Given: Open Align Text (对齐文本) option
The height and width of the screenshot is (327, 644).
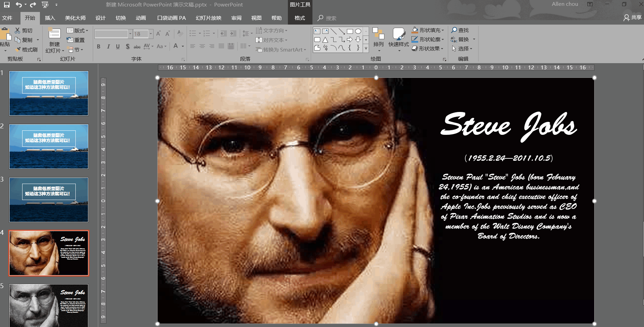Looking at the screenshot, I should coord(272,40).
